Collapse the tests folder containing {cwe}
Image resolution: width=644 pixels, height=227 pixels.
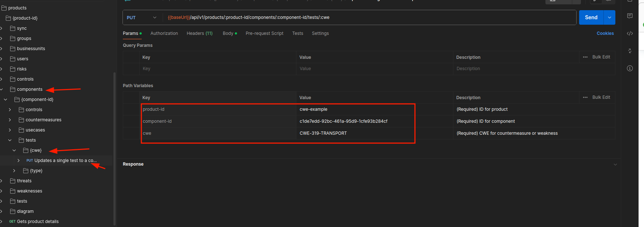click(10, 140)
